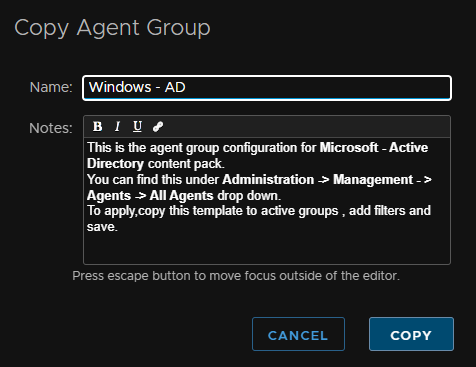Viewport: 476px width, 367px height.
Task: Insert a hyperlink using the link icon
Action: pos(158,127)
